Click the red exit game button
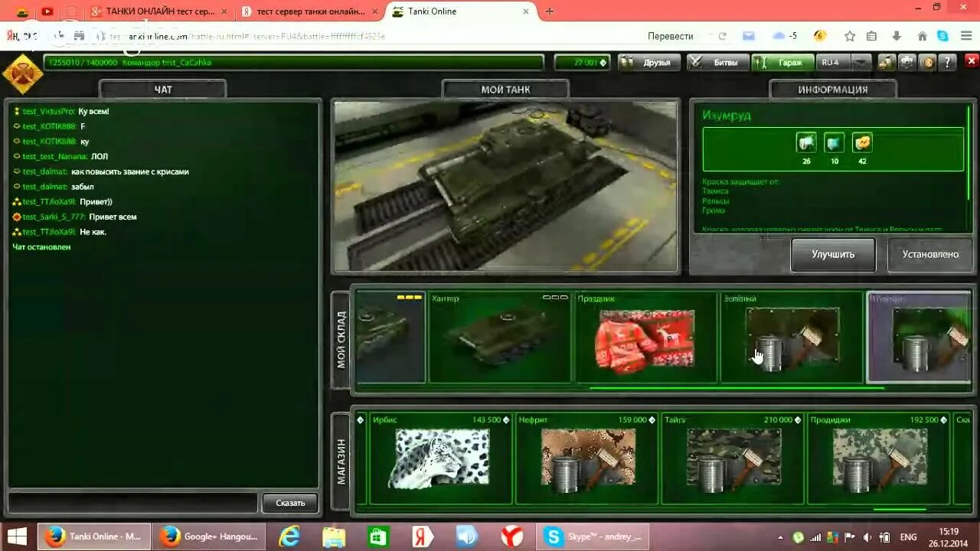 [971, 63]
